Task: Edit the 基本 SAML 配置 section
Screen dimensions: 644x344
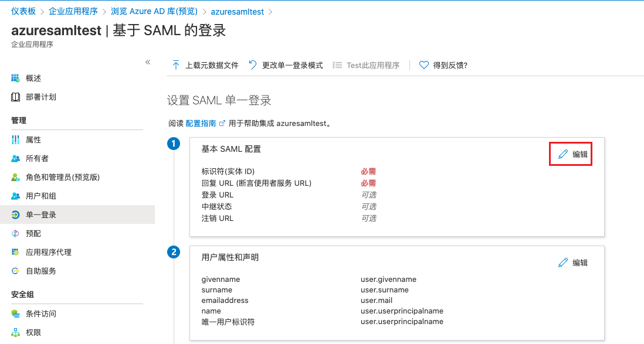Action: click(x=572, y=154)
